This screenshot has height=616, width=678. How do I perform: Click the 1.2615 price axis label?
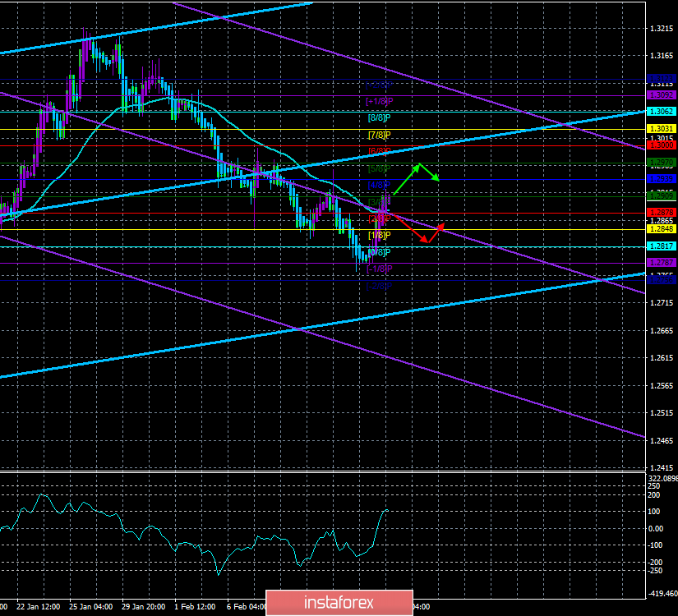point(662,358)
